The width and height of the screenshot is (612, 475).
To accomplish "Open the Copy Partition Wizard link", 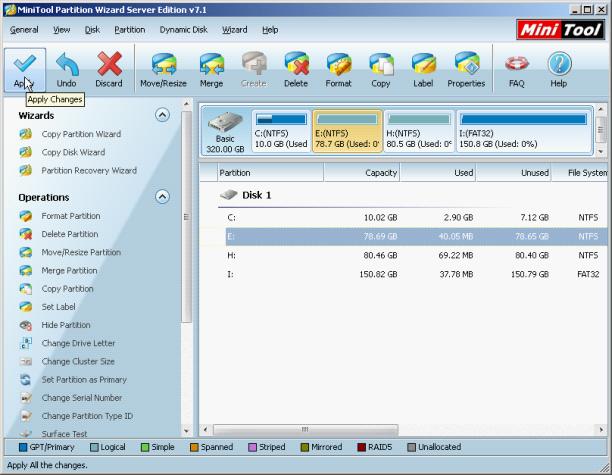I will (81, 134).
